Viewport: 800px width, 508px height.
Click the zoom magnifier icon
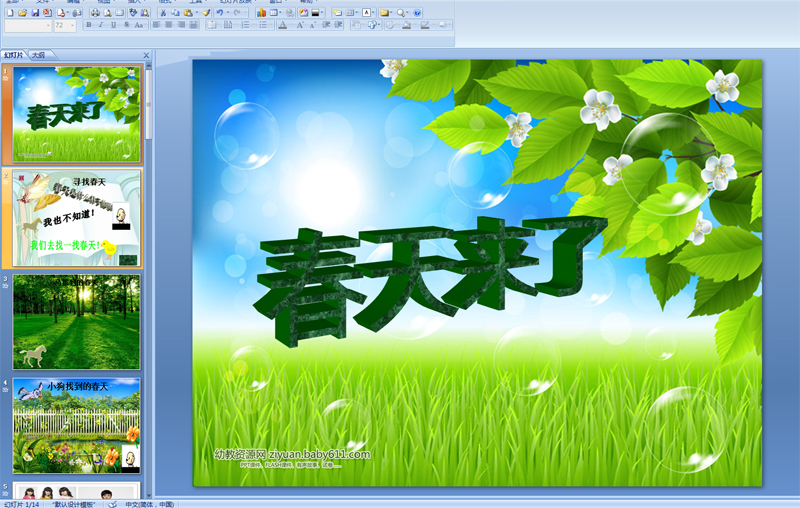[401, 13]
